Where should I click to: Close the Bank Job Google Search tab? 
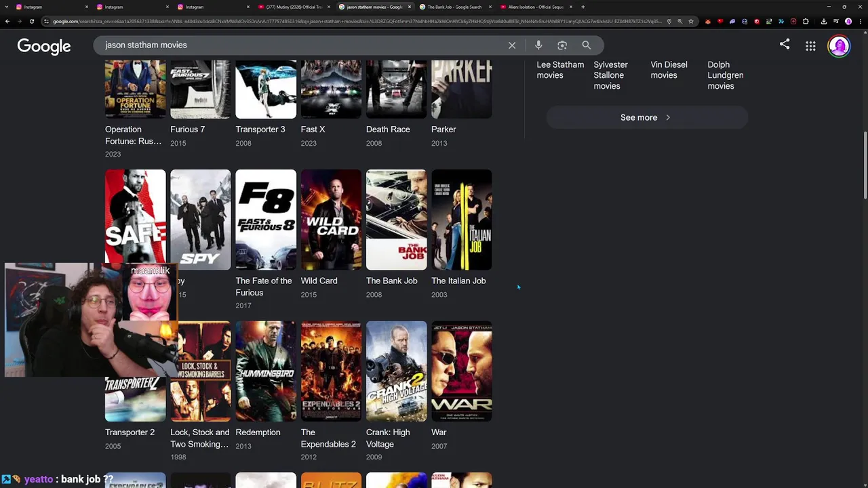[x=490, y=7]
